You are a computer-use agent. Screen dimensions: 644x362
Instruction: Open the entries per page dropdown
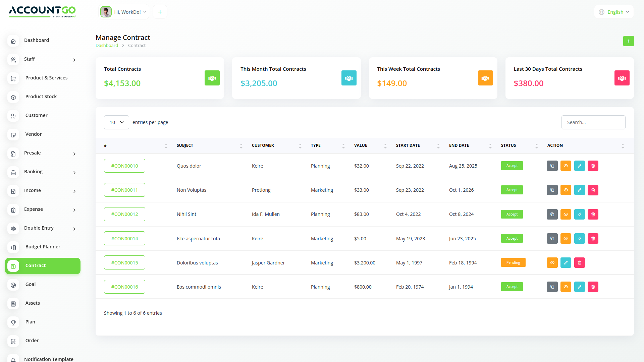116,122
